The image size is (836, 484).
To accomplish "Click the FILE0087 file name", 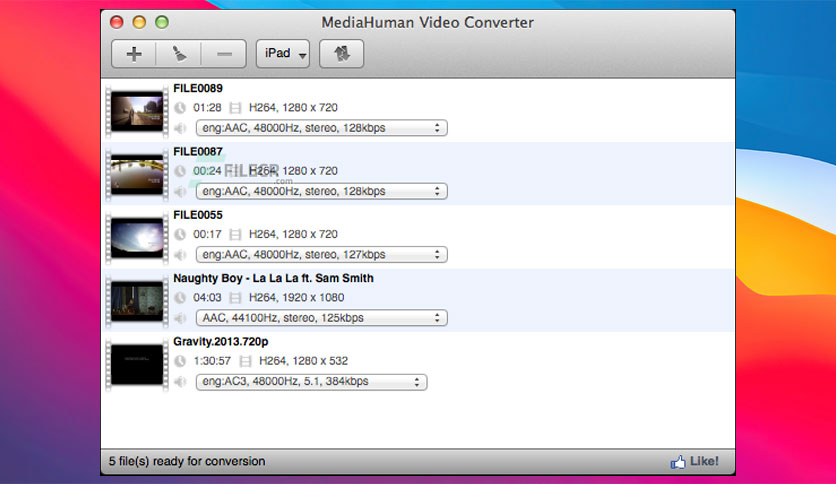I will (x=198, y=152).
